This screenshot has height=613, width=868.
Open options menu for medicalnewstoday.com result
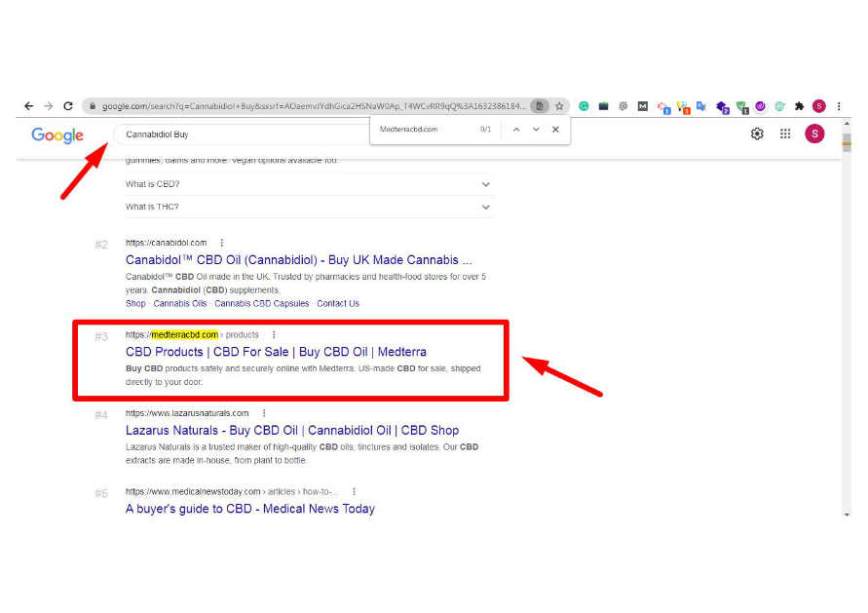point(354,492)
